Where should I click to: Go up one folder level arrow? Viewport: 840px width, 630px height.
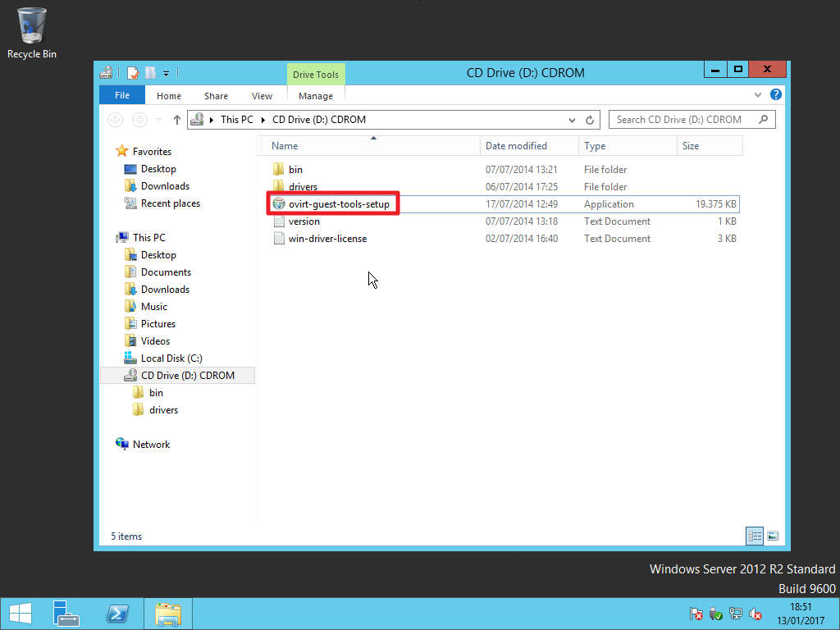click(177, 120)
